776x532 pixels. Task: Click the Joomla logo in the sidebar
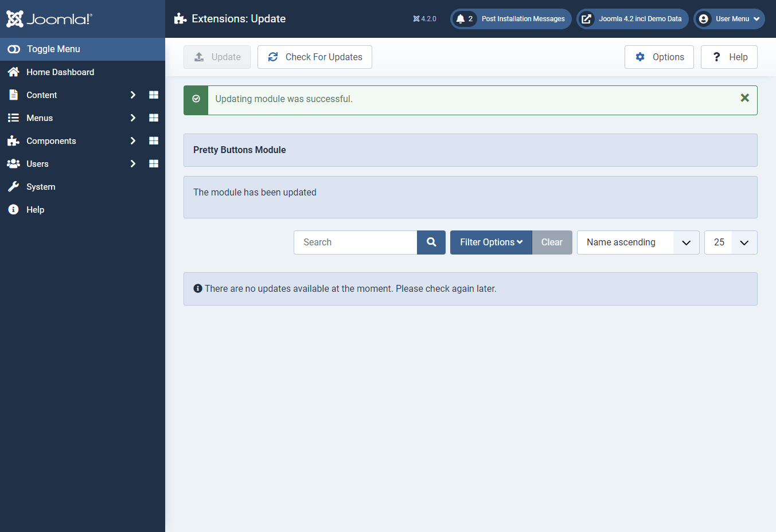(x=49, y=18)
